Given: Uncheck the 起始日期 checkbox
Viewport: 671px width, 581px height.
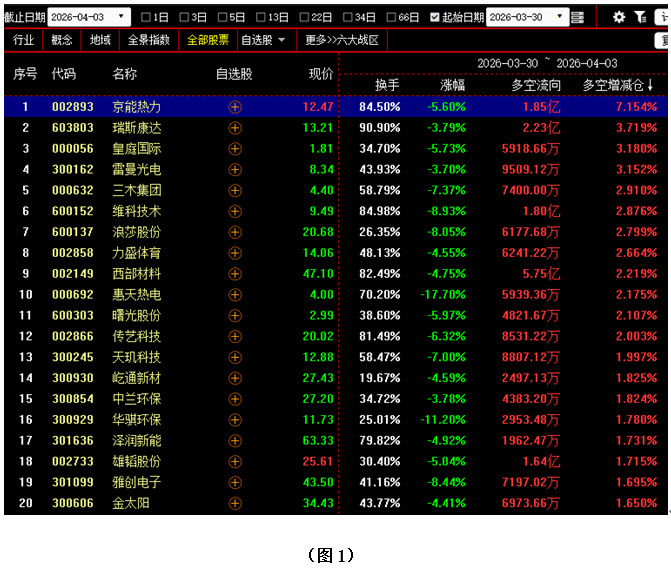Looking at the screenshot, I should 434,17.
